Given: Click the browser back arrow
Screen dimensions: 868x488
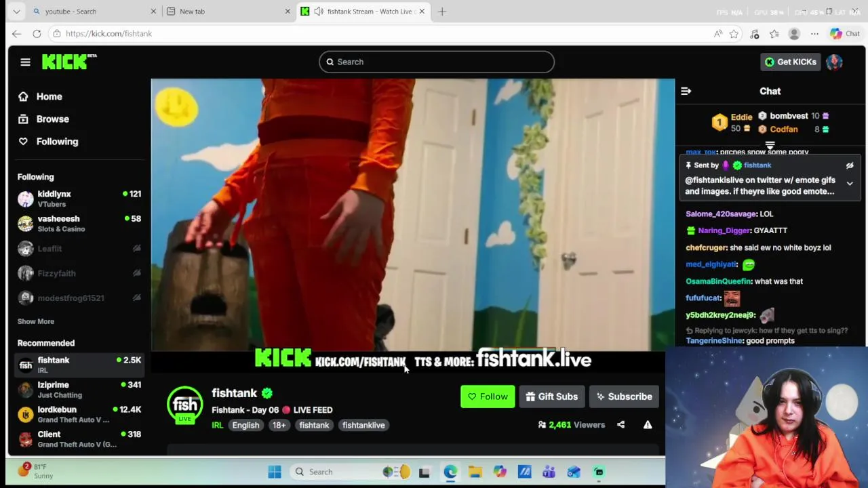Looking at the screenshot, I should 17,33.
